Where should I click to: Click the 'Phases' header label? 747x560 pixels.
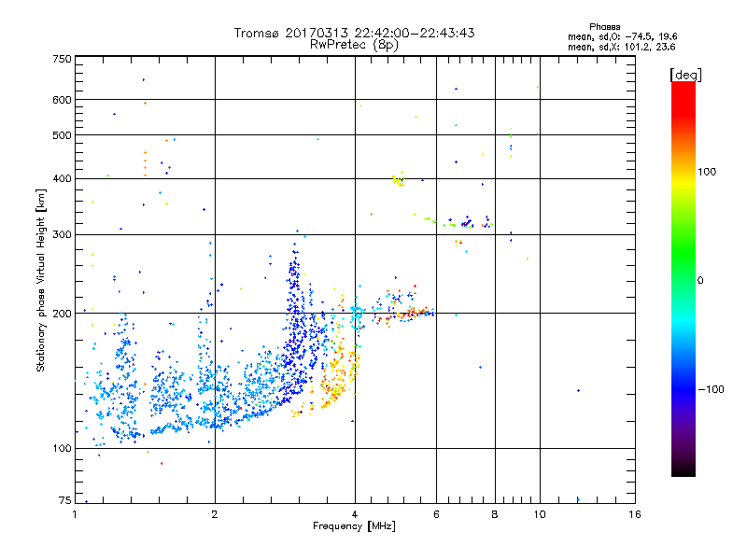pyautogui.click(x=604, y=27)
